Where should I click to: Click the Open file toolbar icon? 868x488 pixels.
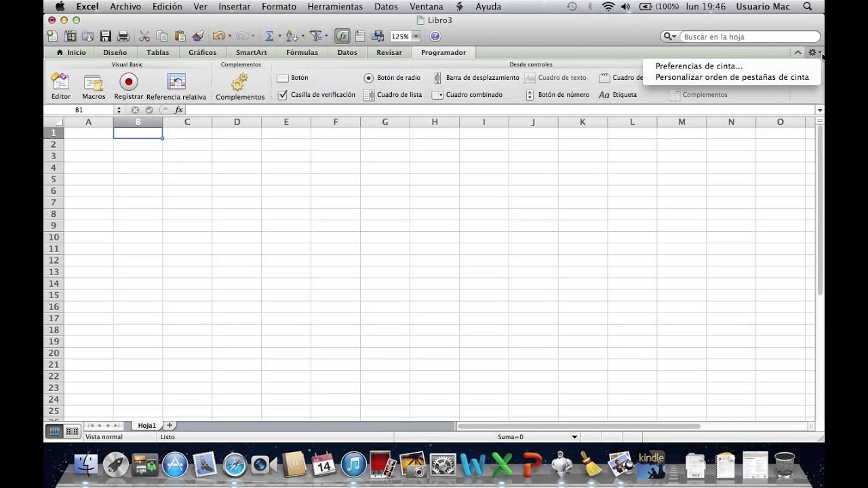pyautogui.click(x=87, y=37)
